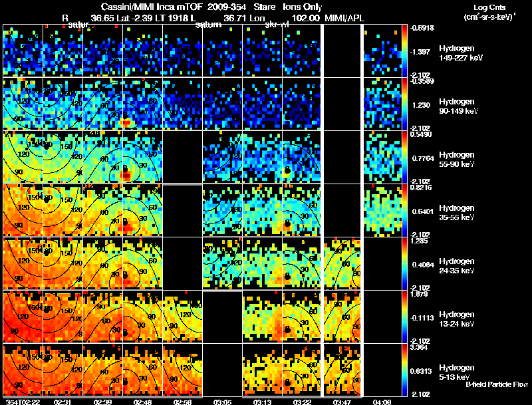Click the Hydrogen 55-90 keV color bar
Image resolution: width=532 pixels, height=405 pixels.
[404, 157]
